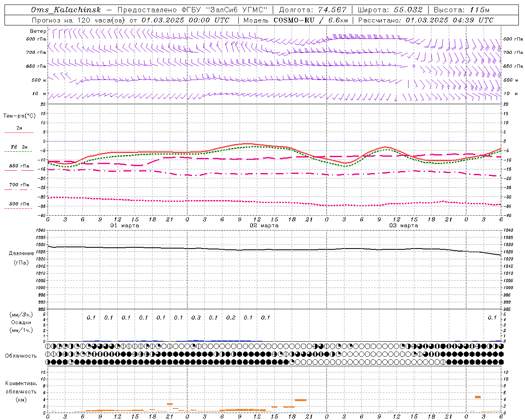Viewport: 525px width, 420px height.
Task: Click the 'Конвективн.' convective cloud label
Action: (x=21, y=383)
